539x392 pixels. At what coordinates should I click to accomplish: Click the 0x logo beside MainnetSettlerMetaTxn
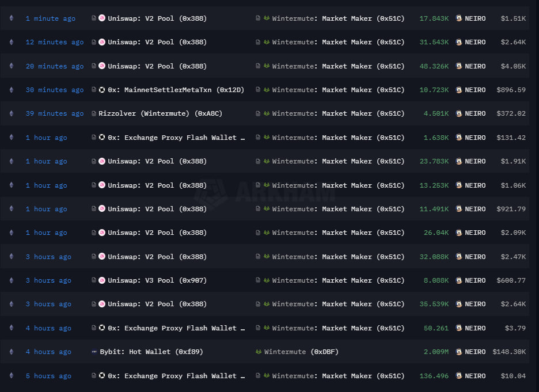(x=102, y=90)
